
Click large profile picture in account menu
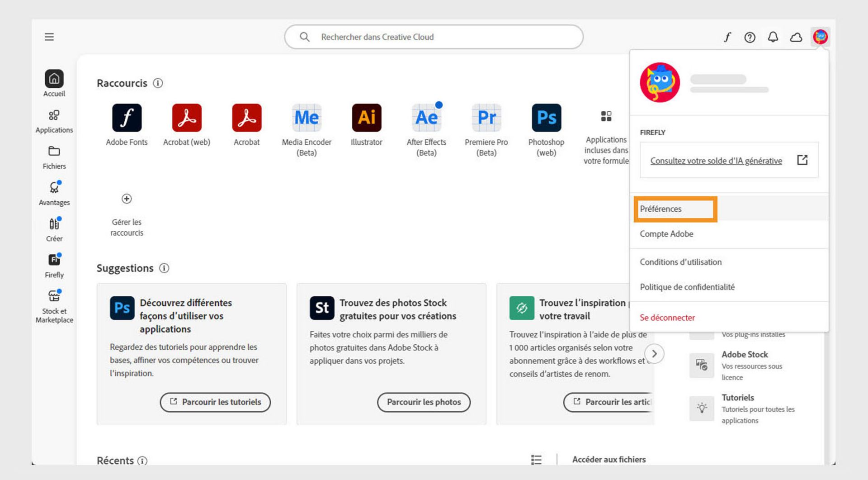point(660,82)
